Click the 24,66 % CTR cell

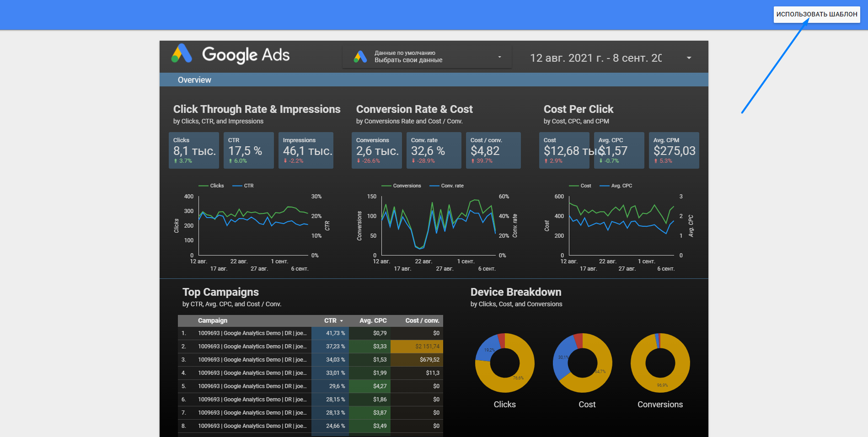(330, 426)
